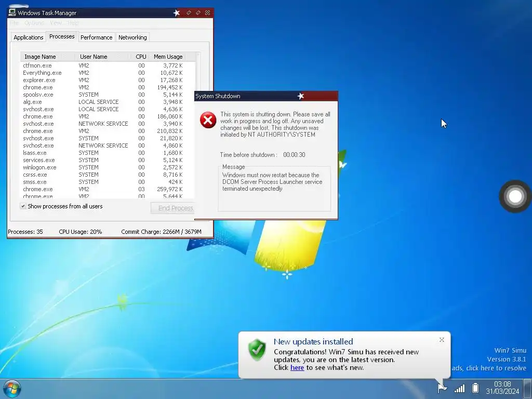The image size is (532, 399).
Task: Click the star icon in System Shutdown title bar
Action: coord(301,96)
